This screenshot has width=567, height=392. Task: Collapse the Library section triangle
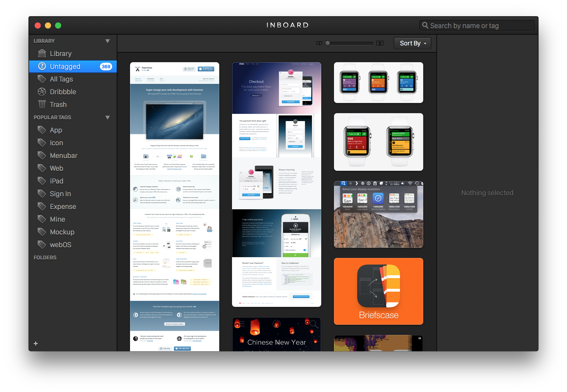pos(108,41)
